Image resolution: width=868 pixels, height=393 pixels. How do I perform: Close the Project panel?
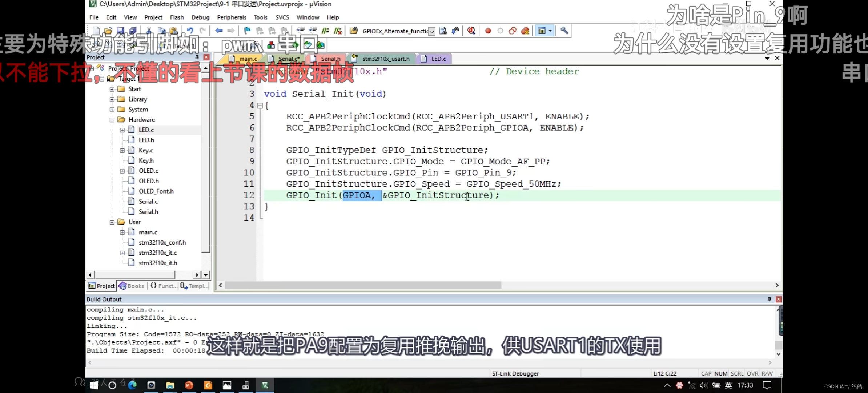tap(206, 57)
